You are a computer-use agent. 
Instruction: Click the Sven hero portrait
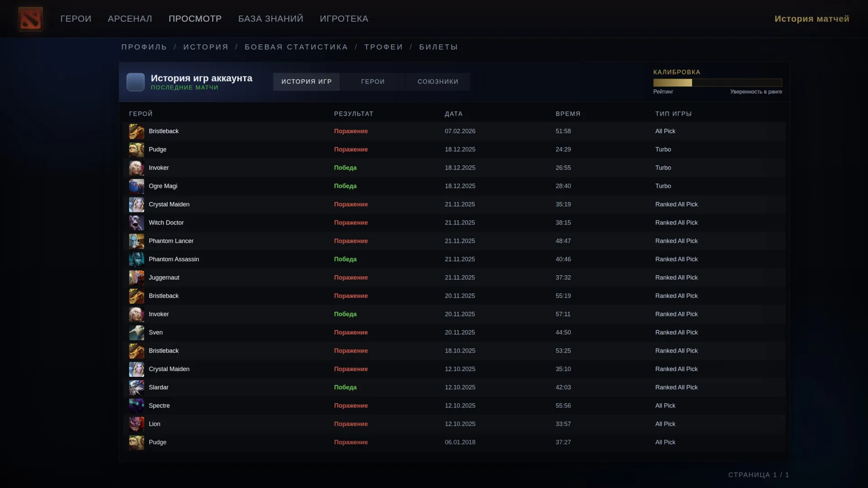[137, 333]
